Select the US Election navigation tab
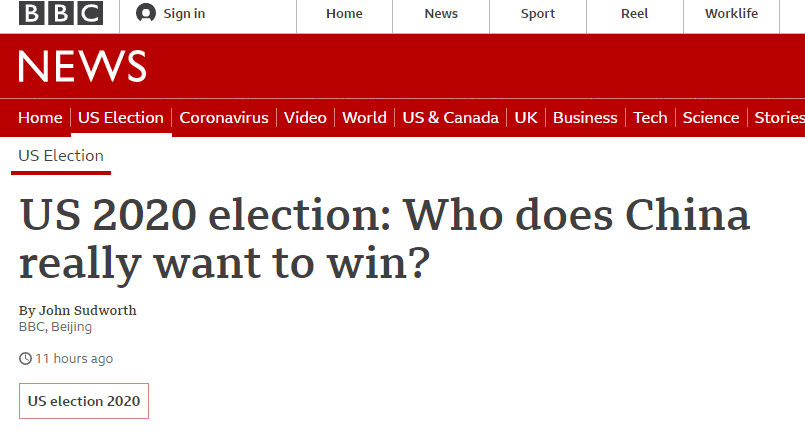The width and height of the screenshot is (805, 442). click(120, 118)
